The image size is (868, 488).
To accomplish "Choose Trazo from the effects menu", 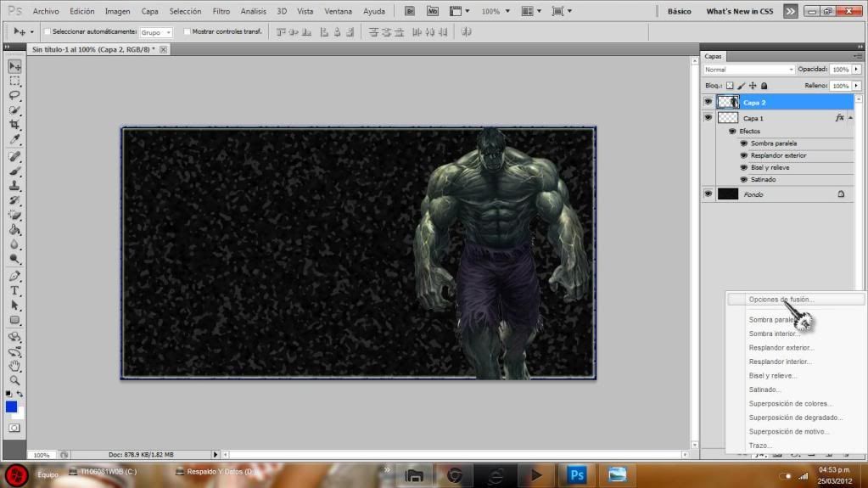I will click(760, 446).
